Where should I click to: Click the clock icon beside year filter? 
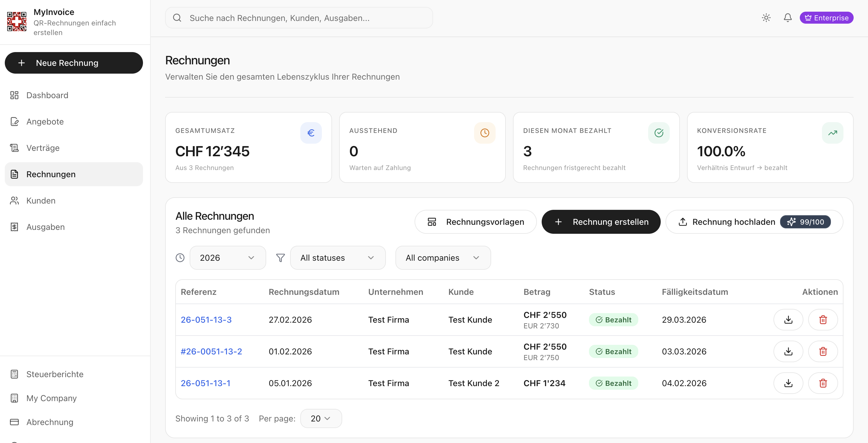click(180, 258)
